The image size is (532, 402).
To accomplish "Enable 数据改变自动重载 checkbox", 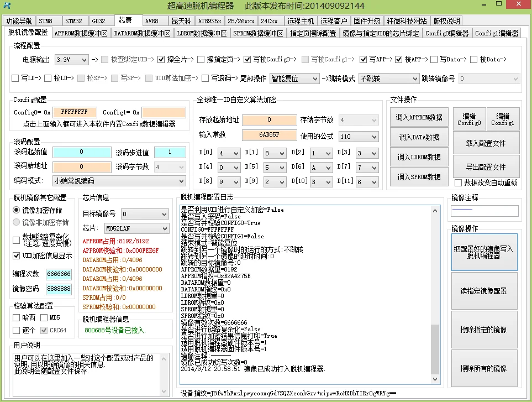I will 458,182.
